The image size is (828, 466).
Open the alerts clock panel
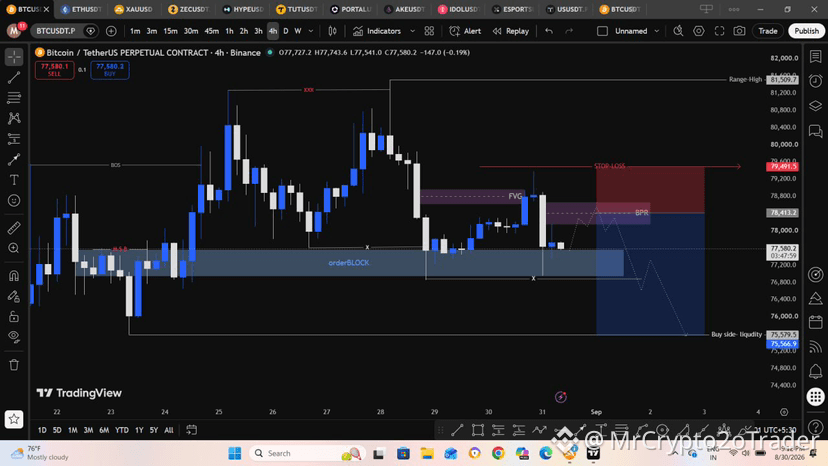816,81
